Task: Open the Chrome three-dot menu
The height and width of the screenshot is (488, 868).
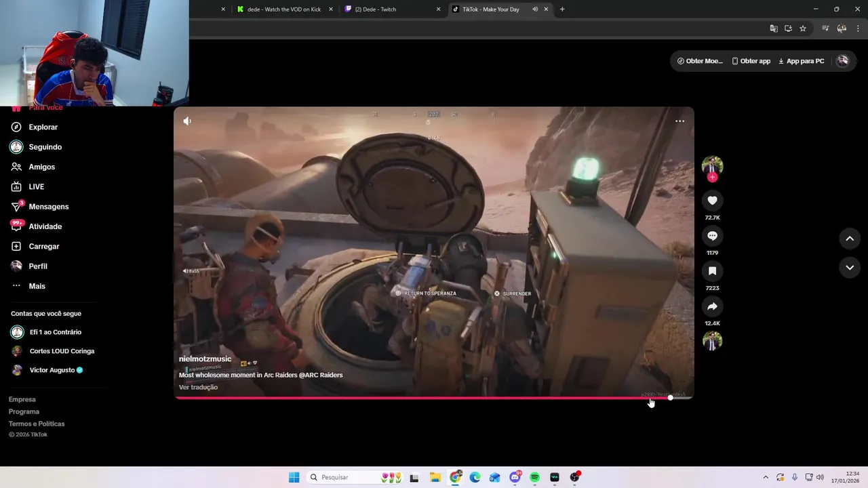Action: pyautogui.click(x=859, y=28)
